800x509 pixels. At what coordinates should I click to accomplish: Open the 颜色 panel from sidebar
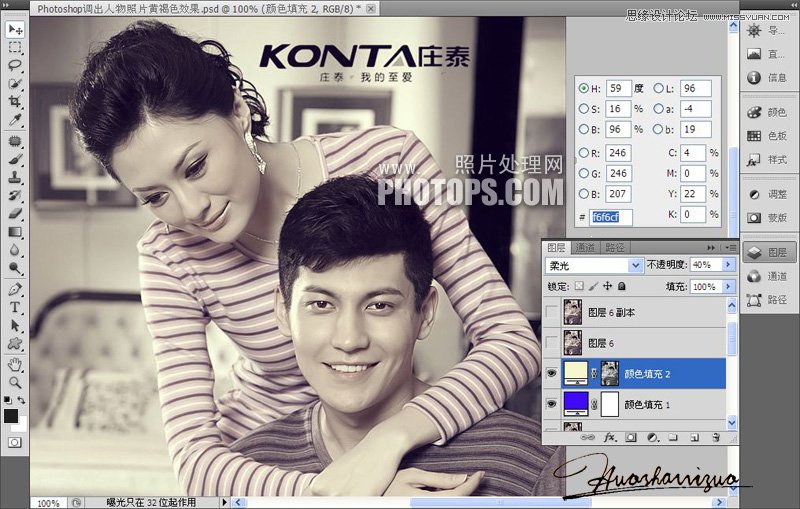(769, 112)
